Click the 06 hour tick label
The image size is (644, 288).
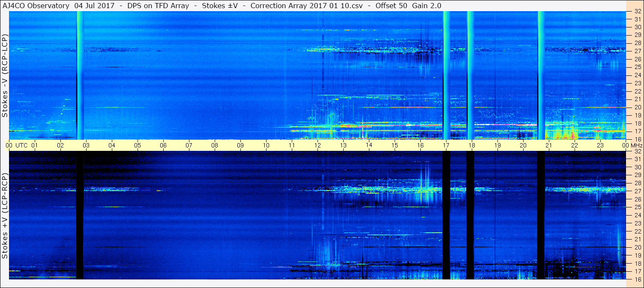(163, 145)
